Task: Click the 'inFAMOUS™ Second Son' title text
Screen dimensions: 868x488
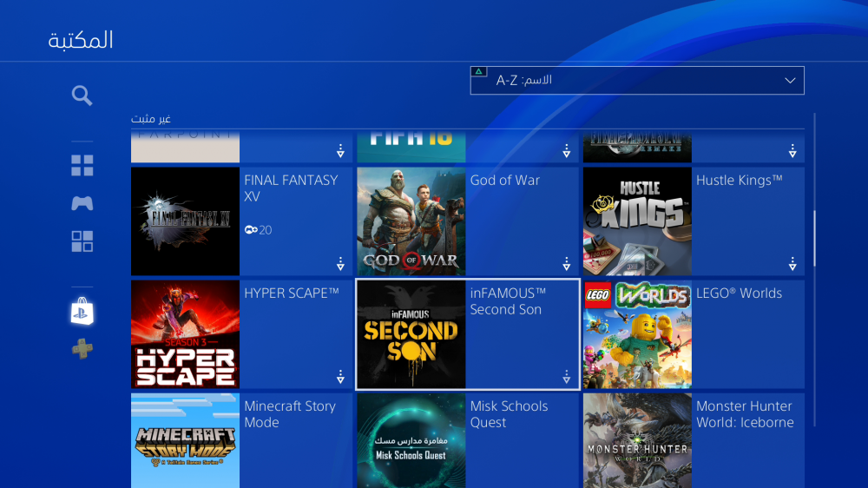Action: click(x=508, y=301)
